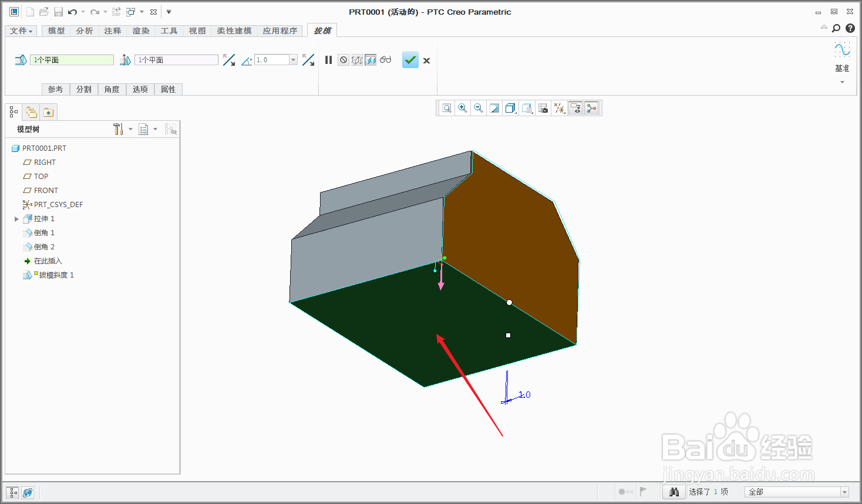862x504 pixels.
Task: Toggle the attached preview mode icon
Action: coord(371,60)
